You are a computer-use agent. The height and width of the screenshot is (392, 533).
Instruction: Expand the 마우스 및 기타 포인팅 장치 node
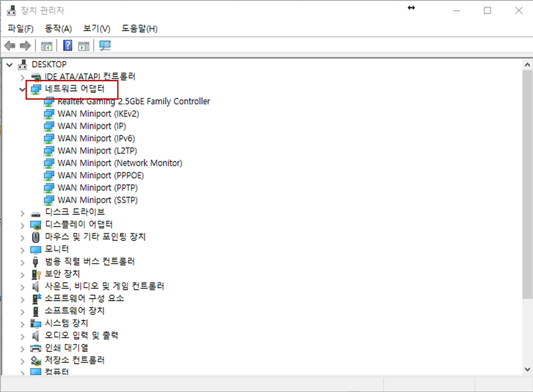[x=22, y=237]
